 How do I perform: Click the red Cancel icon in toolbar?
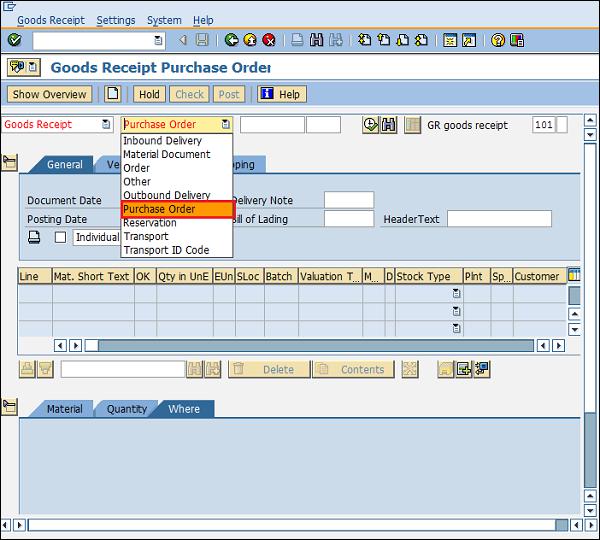coord(268,40)
